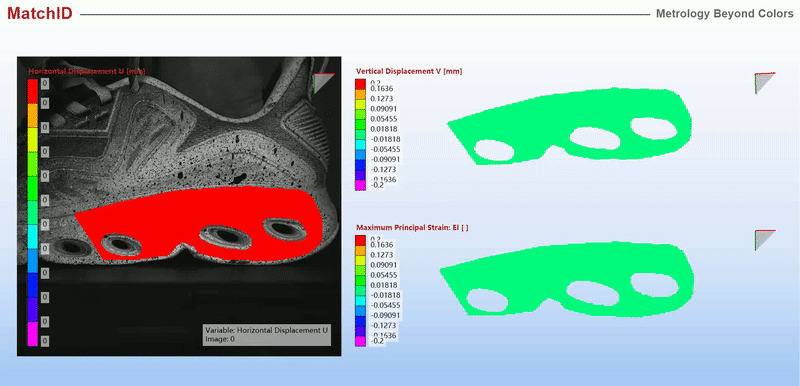The height and width of the screenshot is (386, 800).
Task: Click the Variable: Horizontal Displacement U info line
Action: pos(266,330)
